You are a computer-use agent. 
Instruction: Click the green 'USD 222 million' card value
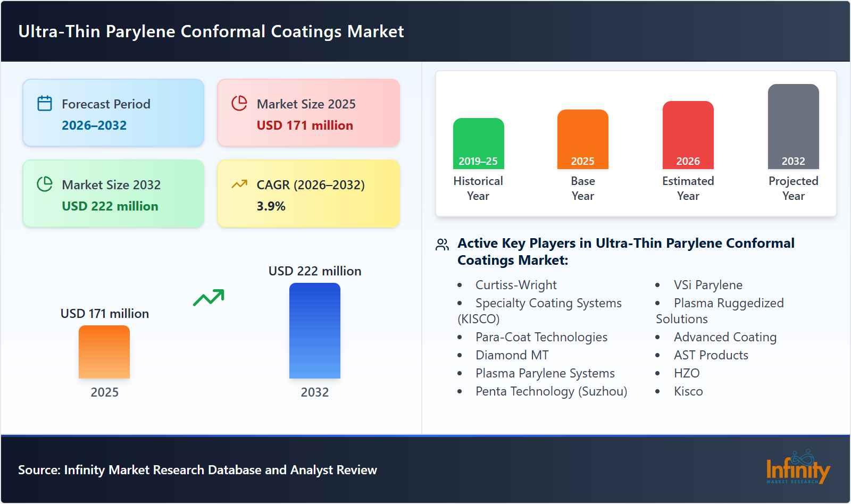110,206
